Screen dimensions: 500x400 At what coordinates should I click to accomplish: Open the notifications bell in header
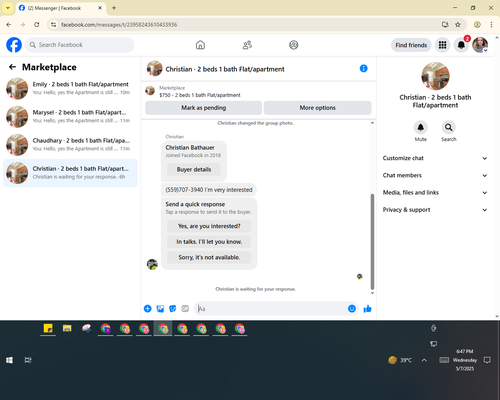(461, 45)
